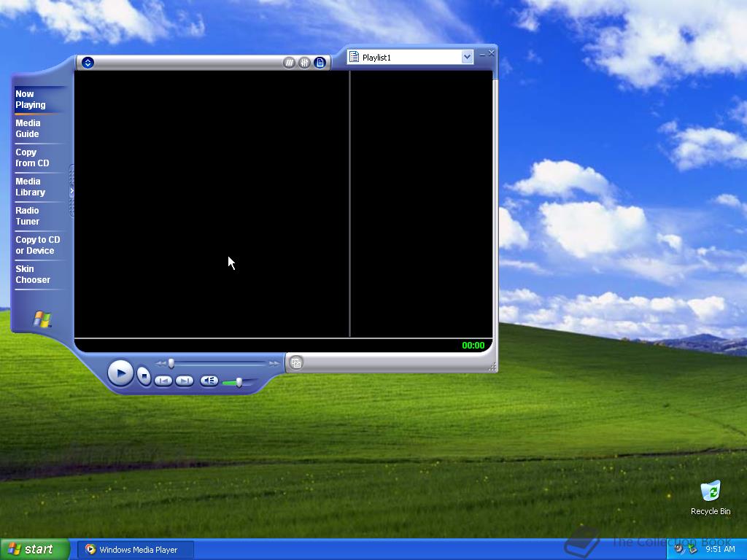Start playback with the Play button
Viewport: 747px width, 560px height.
tap(120, 373)
